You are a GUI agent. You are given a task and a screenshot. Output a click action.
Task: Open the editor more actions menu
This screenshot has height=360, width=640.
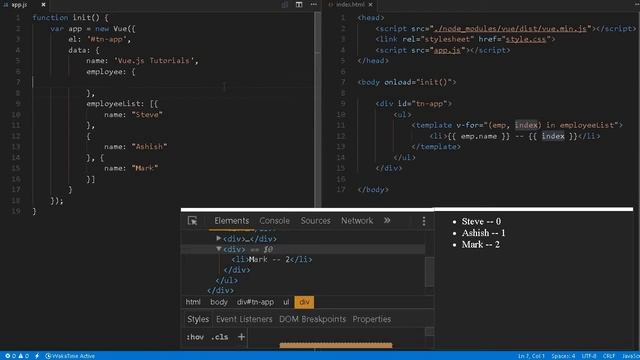click(x=313, y=4)
